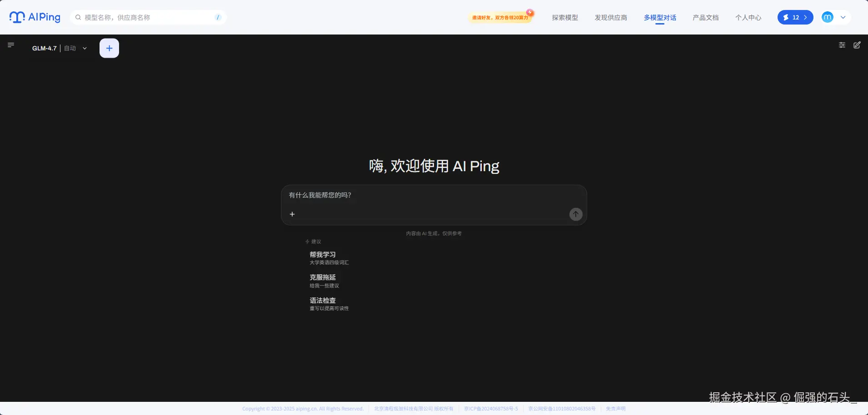The height and width of the screenshot is (415, 868).
Task: Open the GLM-4.7 model selector dropdown
Action: pos(59,48)
